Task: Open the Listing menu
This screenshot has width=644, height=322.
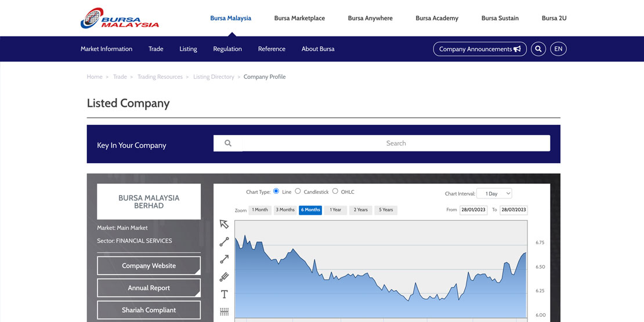Action: tap(188, 49)
